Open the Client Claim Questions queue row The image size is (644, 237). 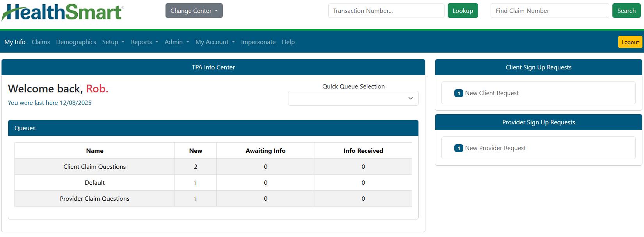pyautogui.click(x=94, y=167)
